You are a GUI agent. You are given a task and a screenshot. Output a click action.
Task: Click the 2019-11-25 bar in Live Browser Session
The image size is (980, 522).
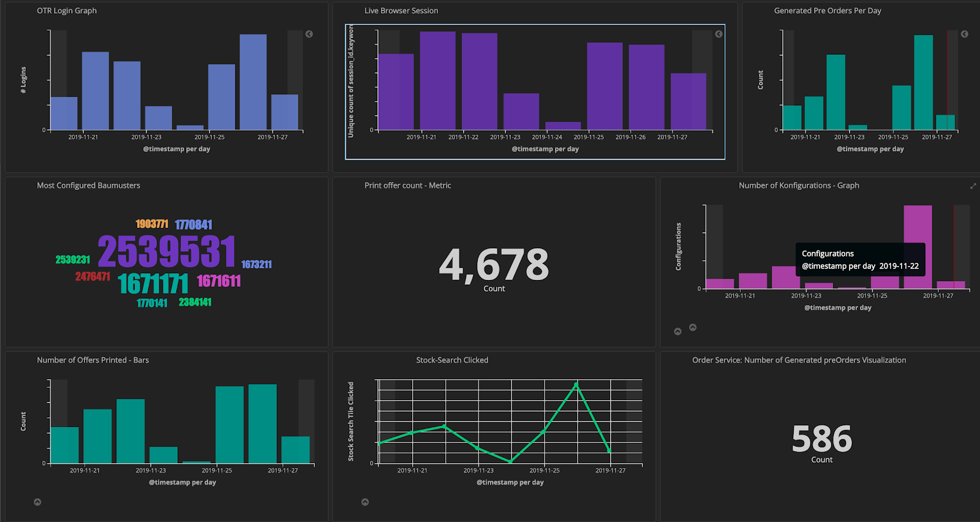click(x=605, y=86)
